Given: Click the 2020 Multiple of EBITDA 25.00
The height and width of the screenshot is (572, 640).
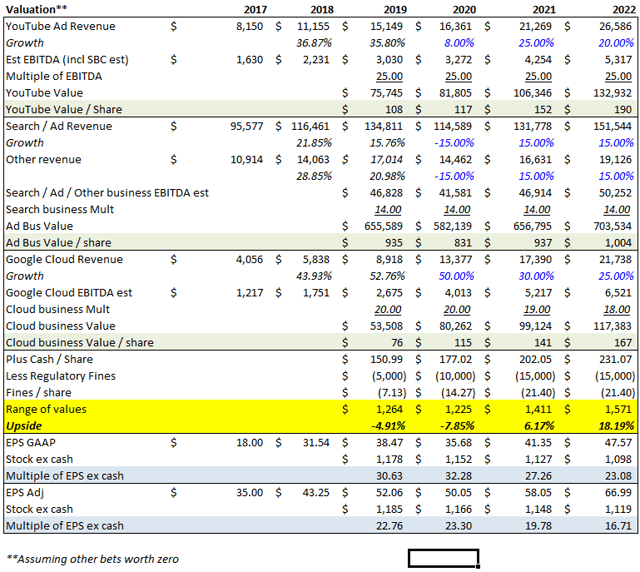Looking at the screenshot, I should [x=458, y=76].
